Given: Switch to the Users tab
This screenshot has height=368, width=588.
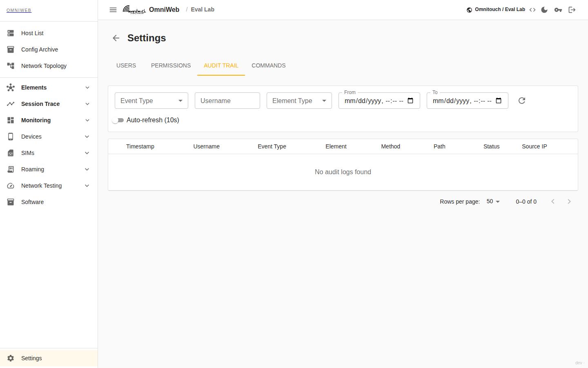Looking at the screenshot, I should [126, 65].
